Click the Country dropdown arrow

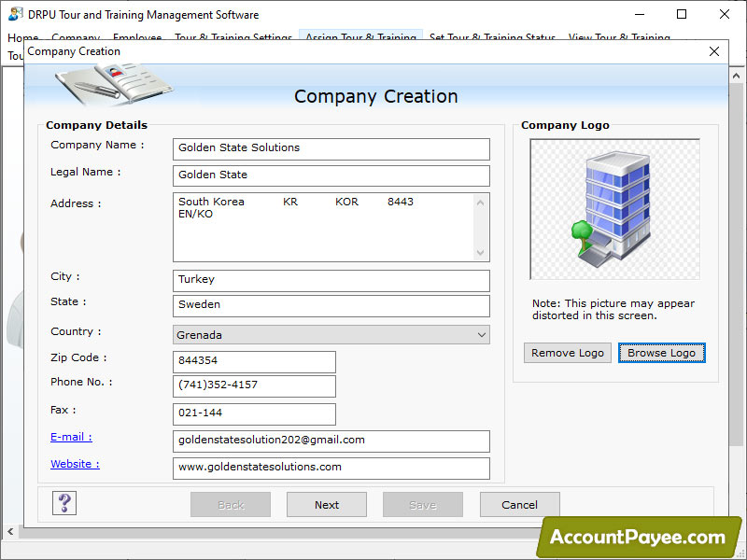pyautogui.click(x=482, y=334)
